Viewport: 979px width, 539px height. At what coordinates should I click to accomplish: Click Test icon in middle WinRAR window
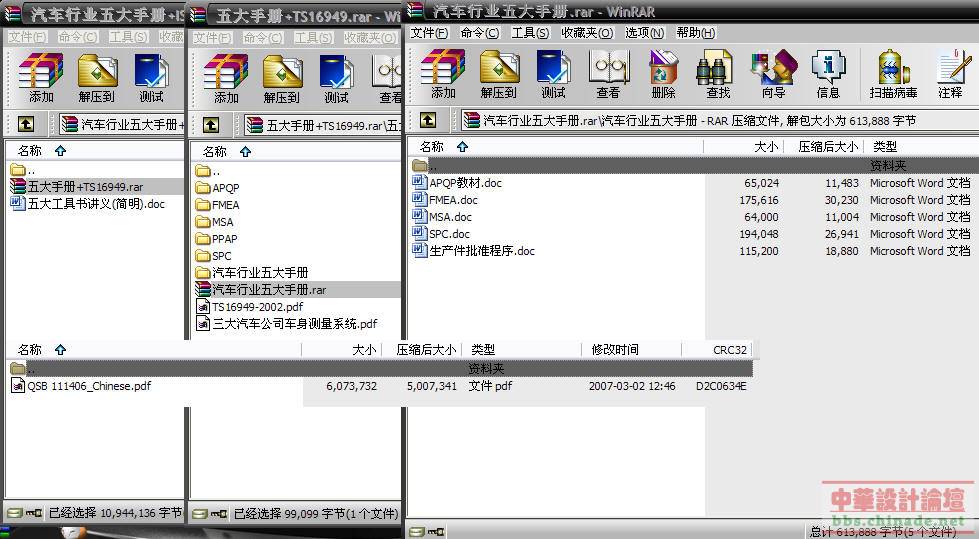[336, 79]
